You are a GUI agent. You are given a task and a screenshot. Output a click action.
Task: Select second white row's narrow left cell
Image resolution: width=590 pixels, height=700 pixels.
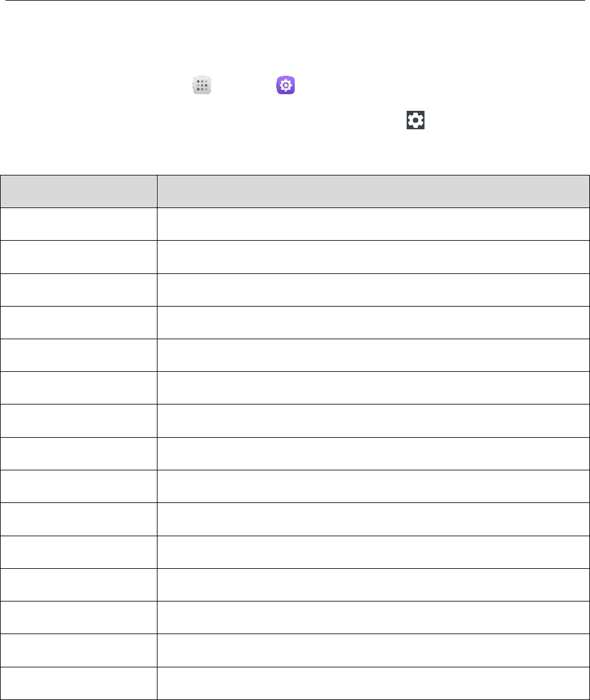(x=79, y=257)
